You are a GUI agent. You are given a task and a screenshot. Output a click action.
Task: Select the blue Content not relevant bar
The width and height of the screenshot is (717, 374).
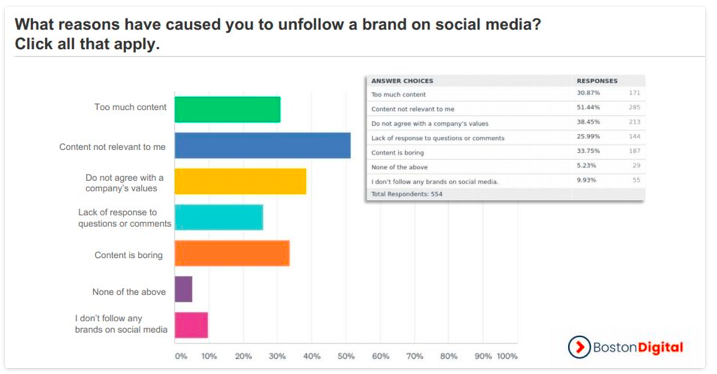[262, 145]
